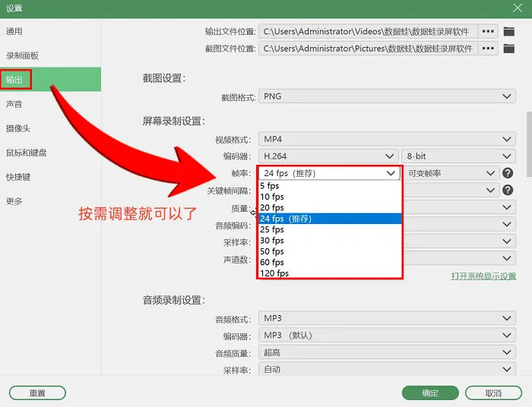
Task: Pick 50 fps frame rate
Action: coord(330,251)
